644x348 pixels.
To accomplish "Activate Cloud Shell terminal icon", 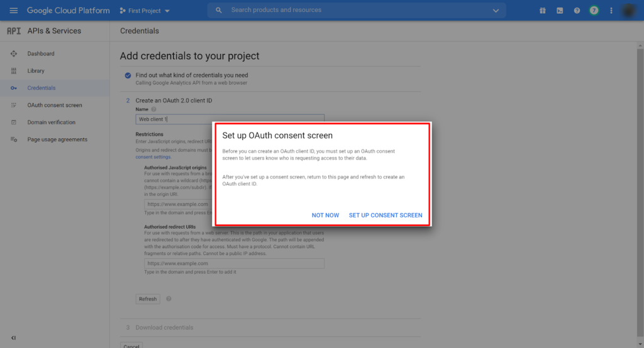I will click(560, 11).
